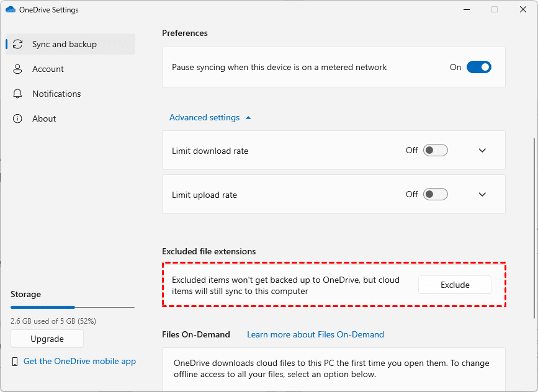Click the Notifications bell icon
This screenshot has width=538, height=392.
click(18, 94)
